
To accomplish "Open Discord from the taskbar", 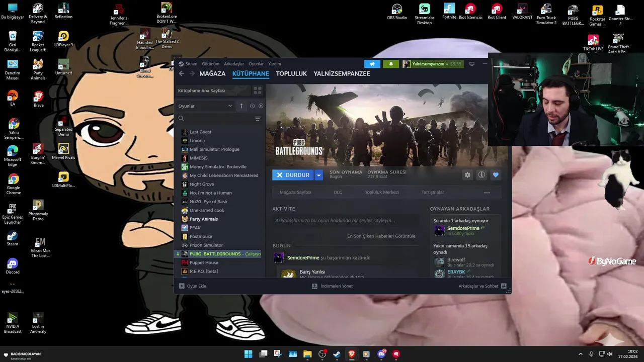I will click(x=381, y=354).
